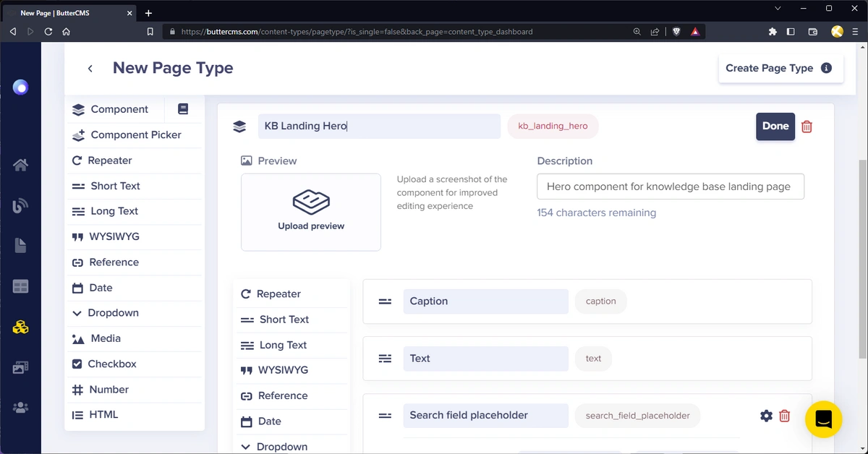
Task: Add Repeater inside the component
Action: (292, 294)
